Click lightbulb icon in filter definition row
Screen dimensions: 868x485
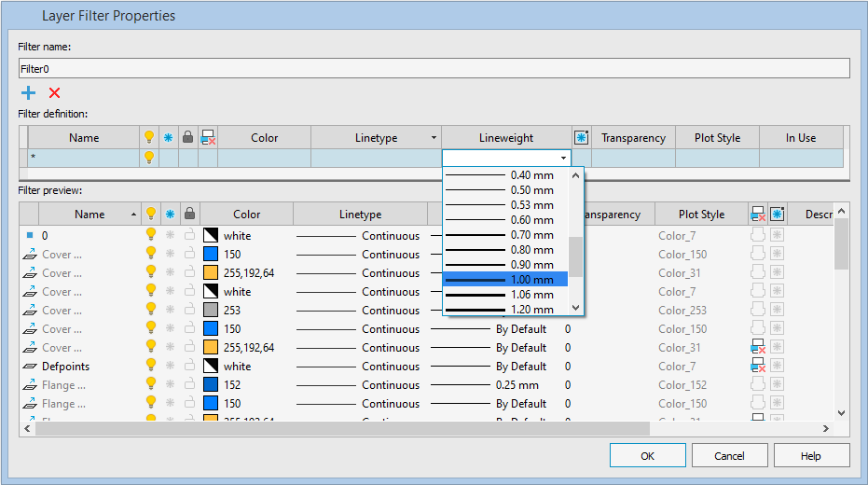[x=149, y=158]
